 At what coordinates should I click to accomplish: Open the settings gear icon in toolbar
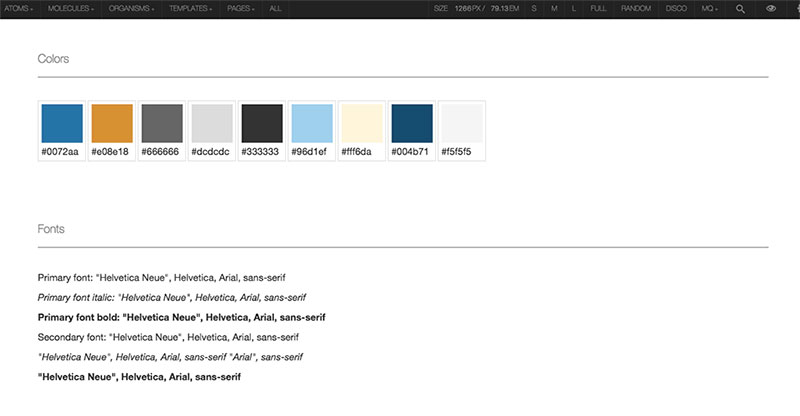tap(795, 8)
